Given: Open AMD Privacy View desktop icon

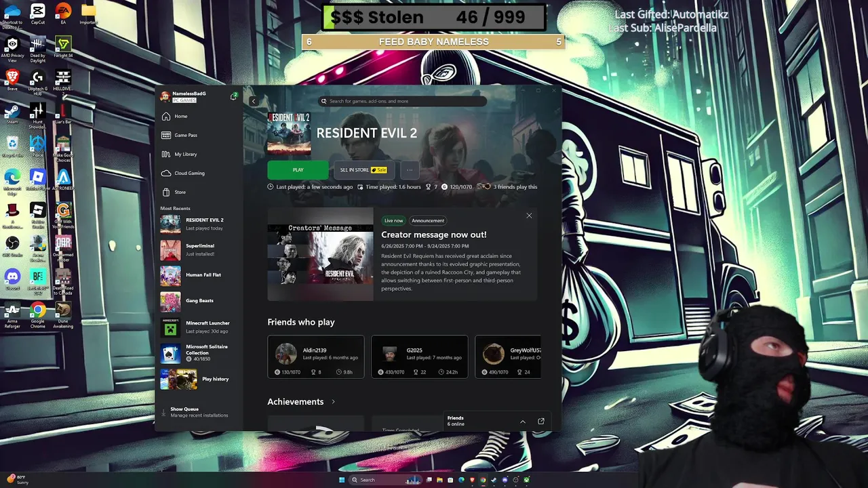Looking at the screenshot, I should (x=12, y=49).
